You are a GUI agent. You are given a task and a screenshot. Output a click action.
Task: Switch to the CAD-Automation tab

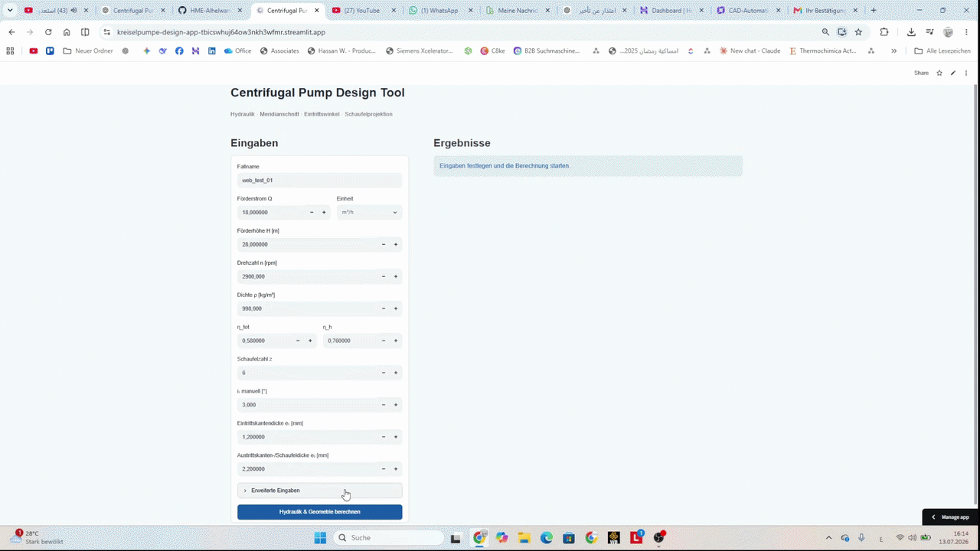tap(749, 11)
